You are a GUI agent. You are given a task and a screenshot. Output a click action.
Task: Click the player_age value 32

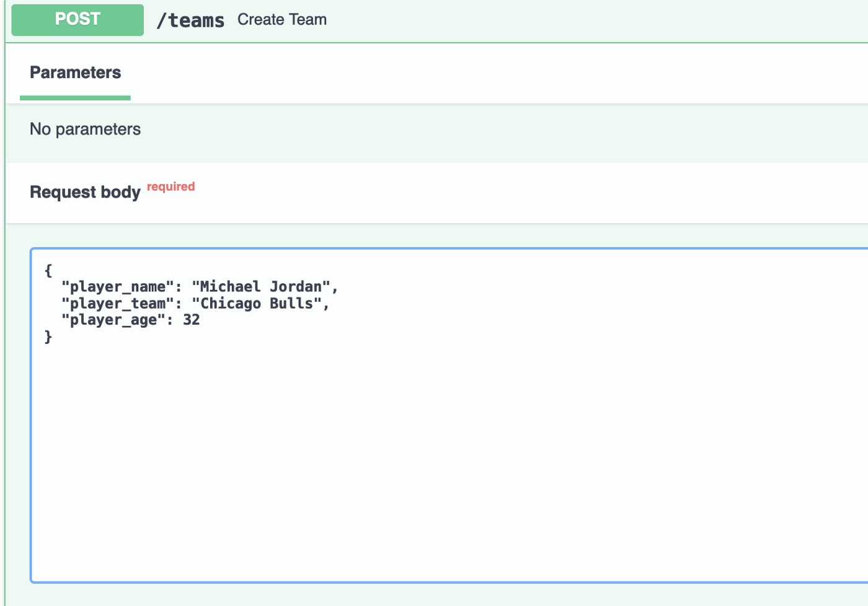[191, 320]
